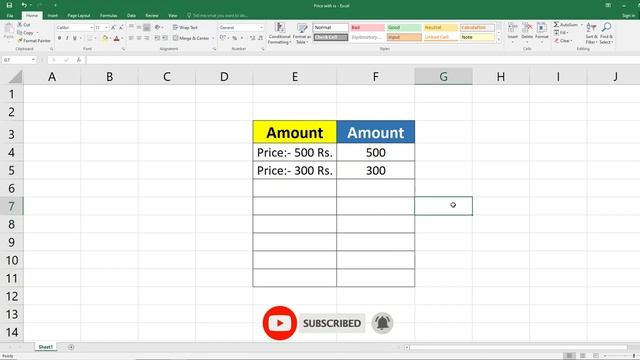Open Sort & Filter
The width and height of the screenshot is (640, 360).
[x=591, y=33]
